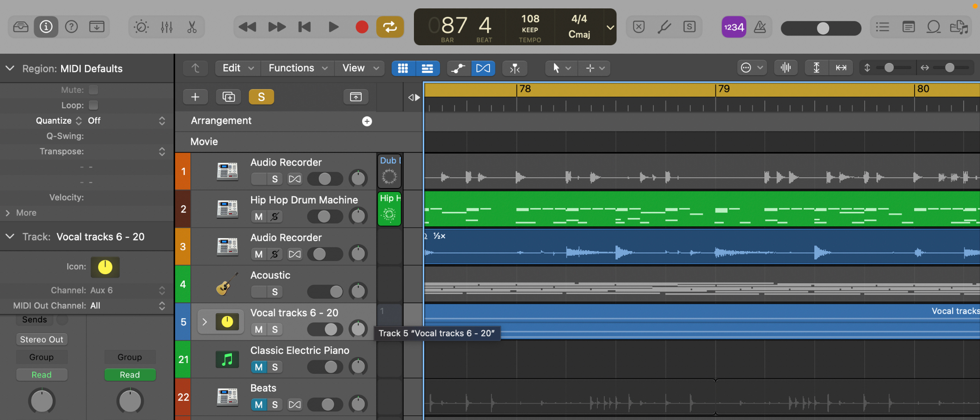Open the Edit menu

[x=238, y=68]
